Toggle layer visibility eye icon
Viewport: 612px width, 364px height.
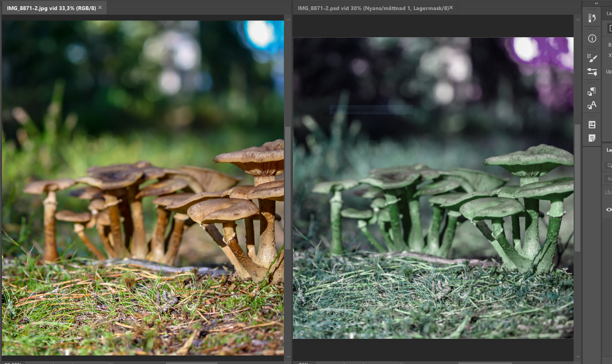[x=609, y=210]
